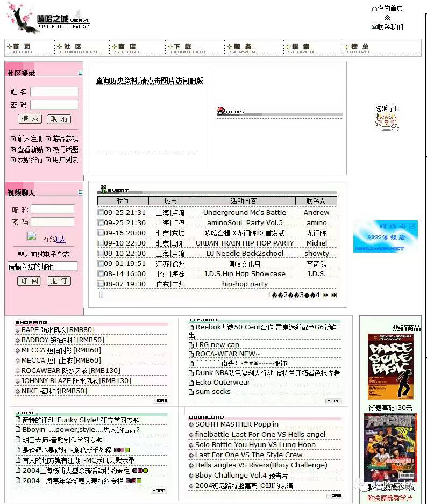Image resolution: width=427 pixels, height=504 pixels.
Task: Focus the 昵称 nickname field in video chat
Action: [x=53, y=209]
